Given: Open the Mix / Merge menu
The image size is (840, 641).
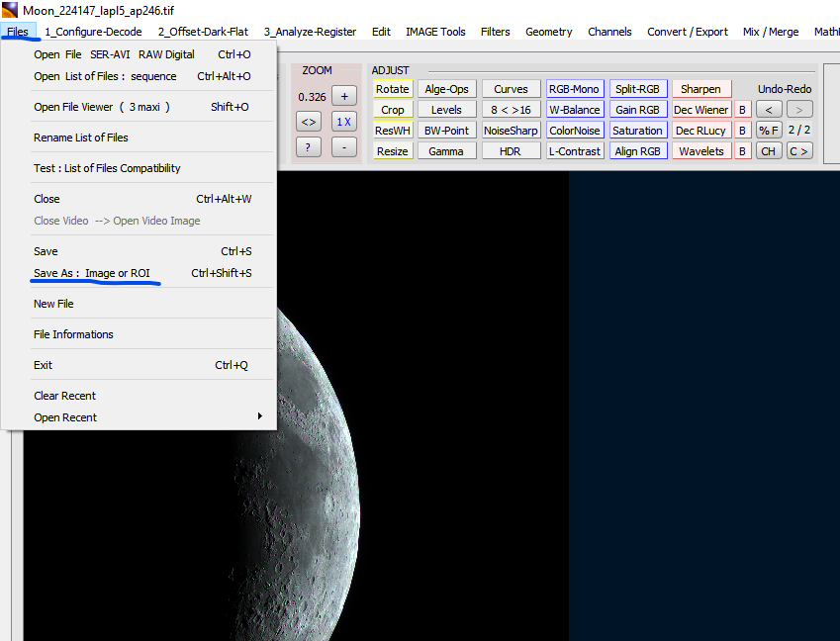Looking at the screenshot, I should coord(771,32).
